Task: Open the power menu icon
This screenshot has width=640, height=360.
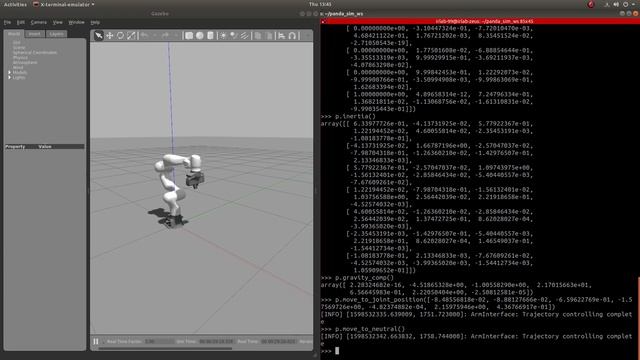Action: pos(625,4)
